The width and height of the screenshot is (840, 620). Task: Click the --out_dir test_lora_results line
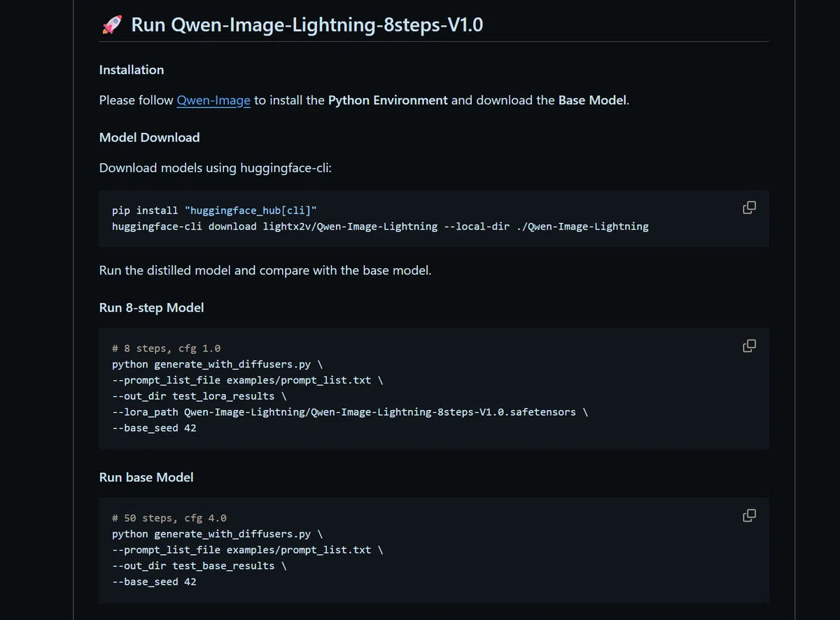coord(199,396)
